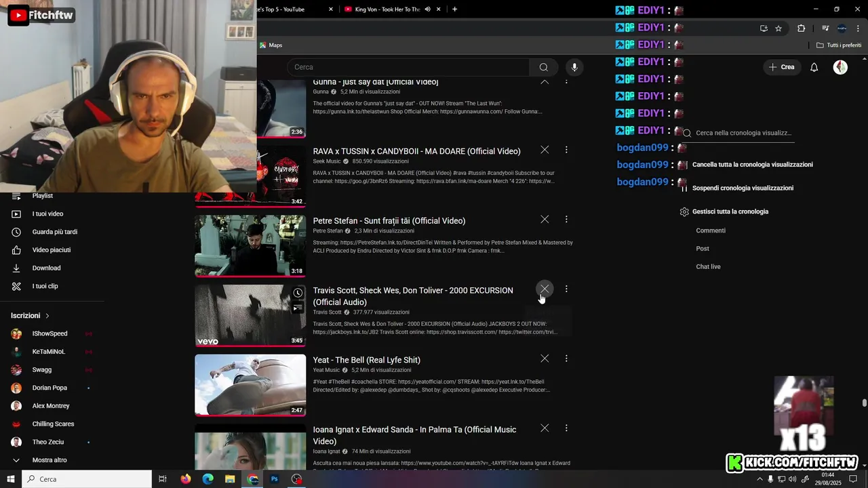Go to Seek Music channel

point(327,161)
